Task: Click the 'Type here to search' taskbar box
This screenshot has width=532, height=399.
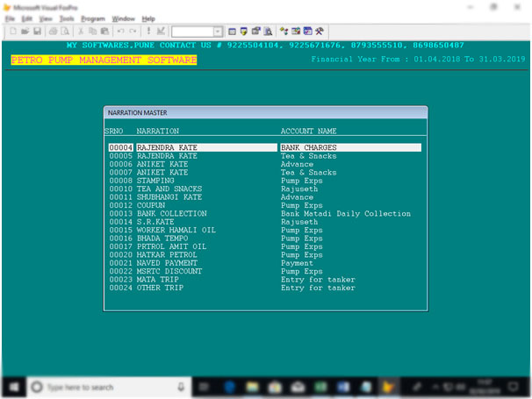Action: 109,387
